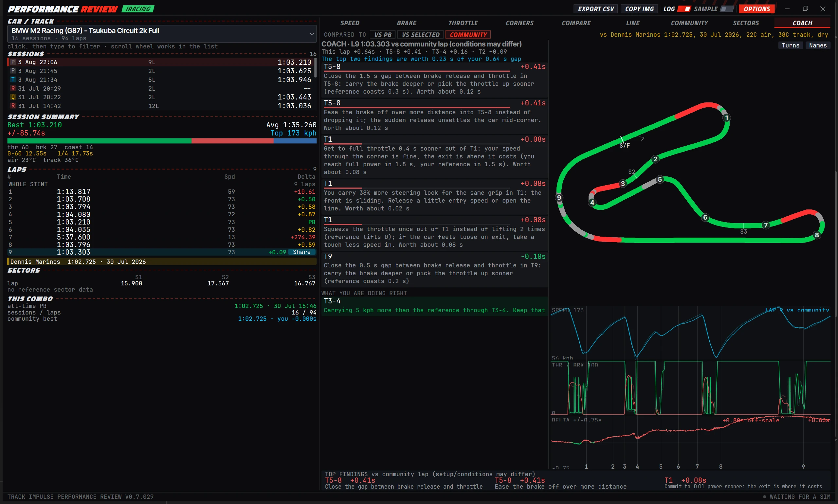Select lap 3 with time 1:03.794
The image size is (838, 504).
click(162, 207)
